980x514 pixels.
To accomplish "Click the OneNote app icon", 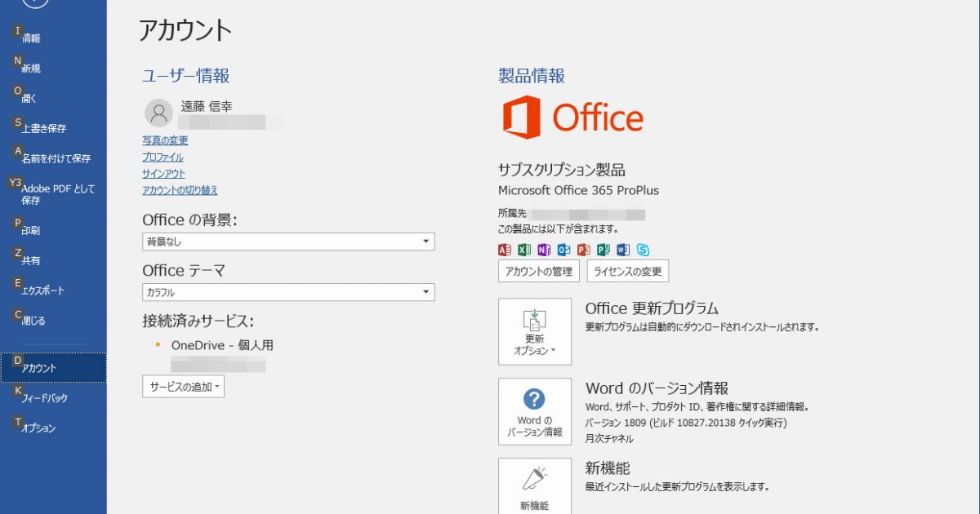I will click(x=544, y=250).
